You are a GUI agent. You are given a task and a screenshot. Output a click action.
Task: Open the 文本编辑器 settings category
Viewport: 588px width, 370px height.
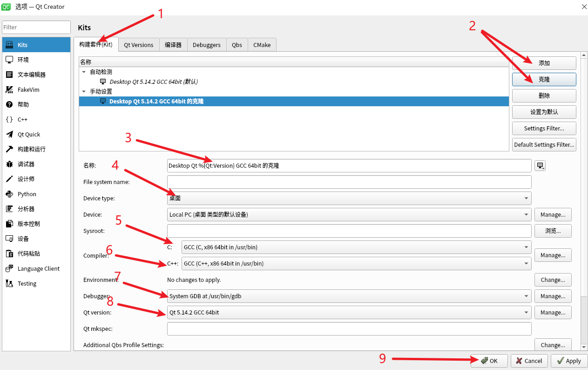pos(36,75)
